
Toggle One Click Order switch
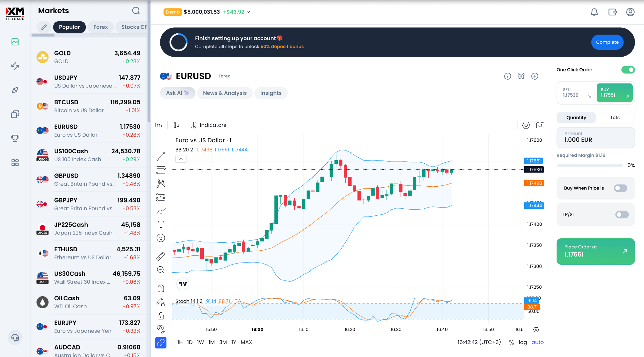point(628,70)
